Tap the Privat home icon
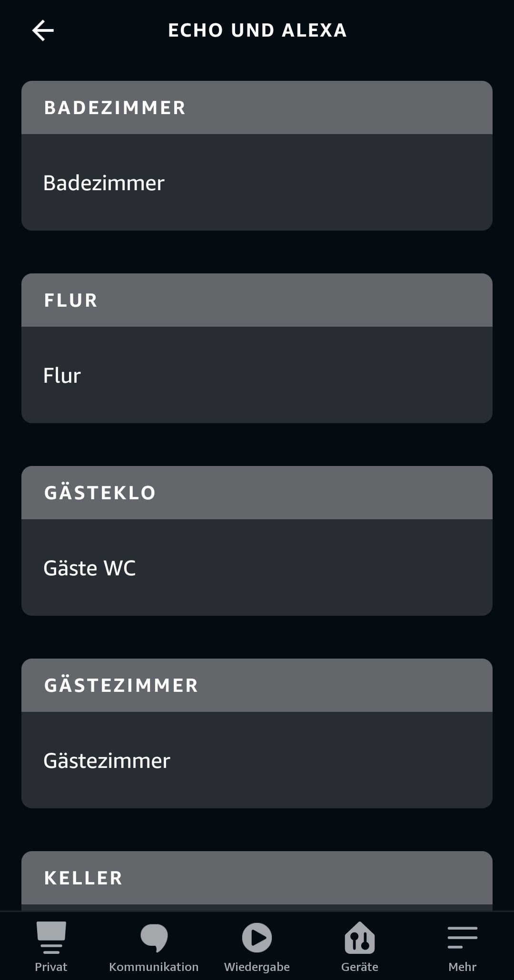This screenshot has height=980, width=514. coord(51,937)
